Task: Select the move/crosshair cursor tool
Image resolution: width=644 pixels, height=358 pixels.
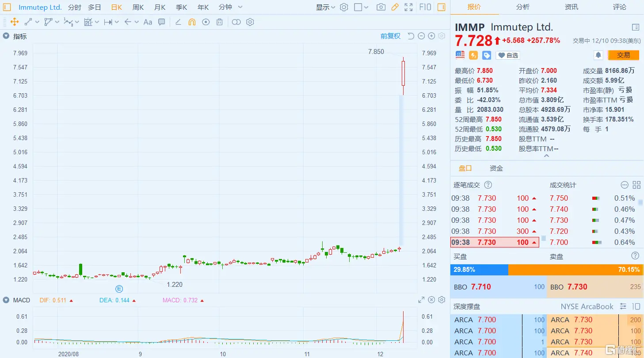Action: point(14,22)
